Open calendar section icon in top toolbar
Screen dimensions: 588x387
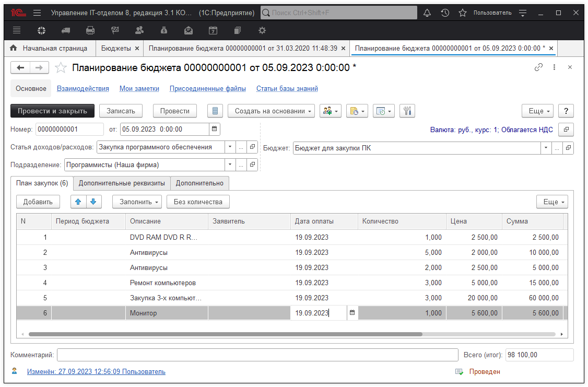coord(213,30)
